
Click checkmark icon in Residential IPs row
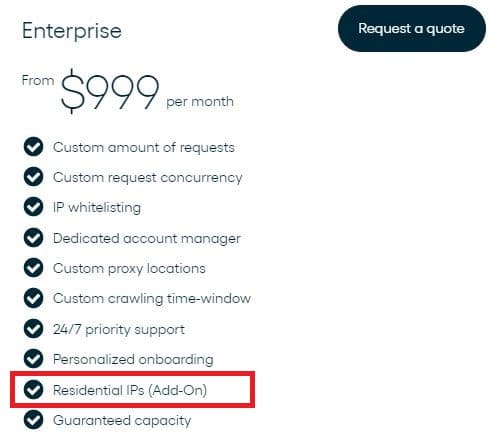click(33, 389)
